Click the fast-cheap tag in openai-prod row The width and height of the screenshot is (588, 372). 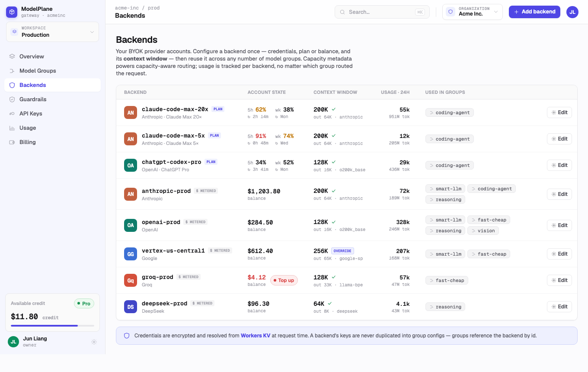point(489,220)
